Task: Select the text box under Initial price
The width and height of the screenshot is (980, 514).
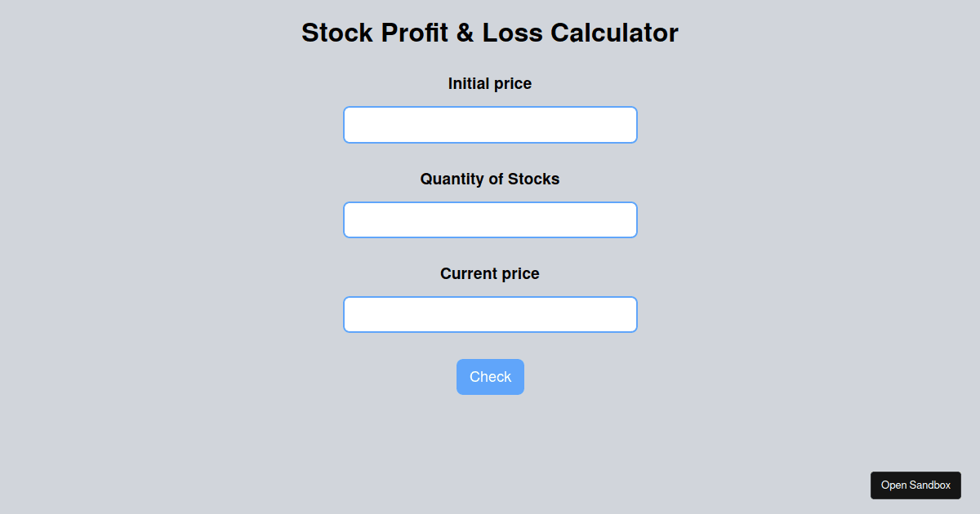Action: pos(490,125)
